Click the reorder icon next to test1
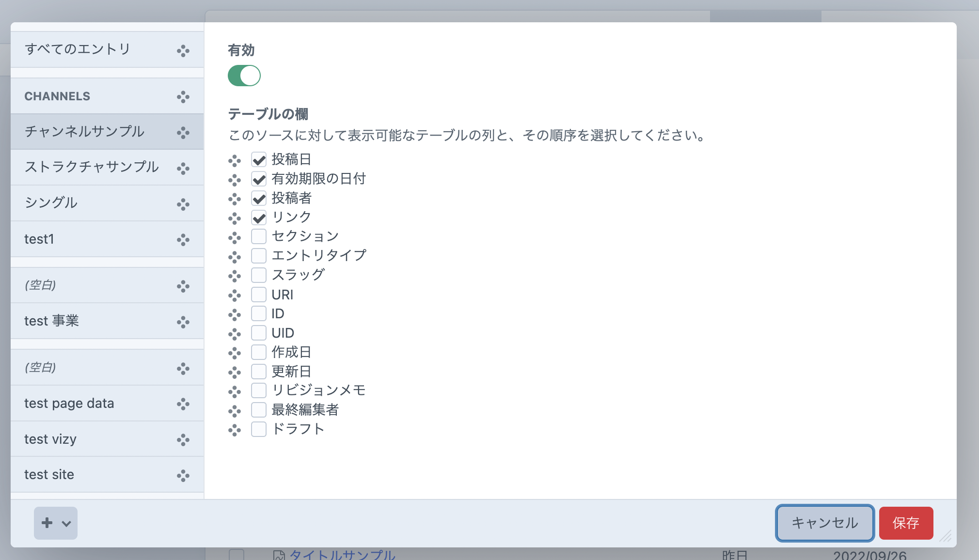Viewport: 979px width, 560px height. click(x=183, y=239)
